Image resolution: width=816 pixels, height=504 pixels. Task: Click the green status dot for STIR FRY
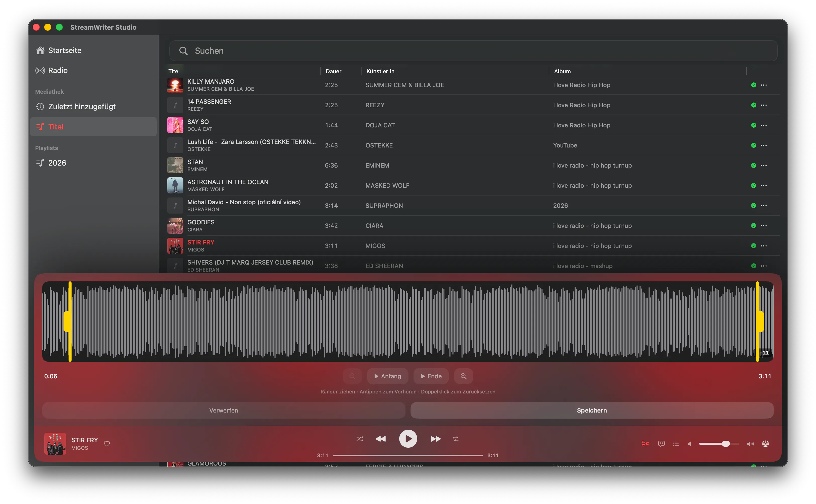[754, 246]
